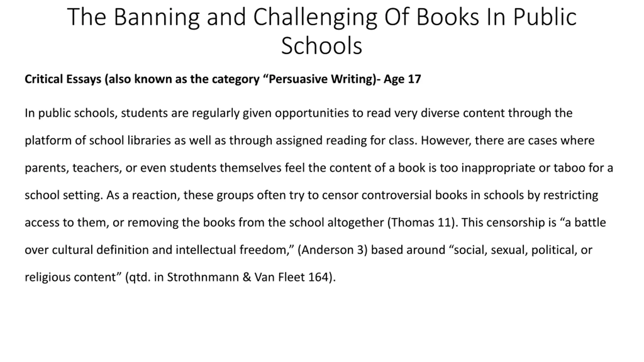Click the line starting "parents, teachers, or even"
Image resolution: width=644 pixels, height=362 pixels.
tap(319, 168)
